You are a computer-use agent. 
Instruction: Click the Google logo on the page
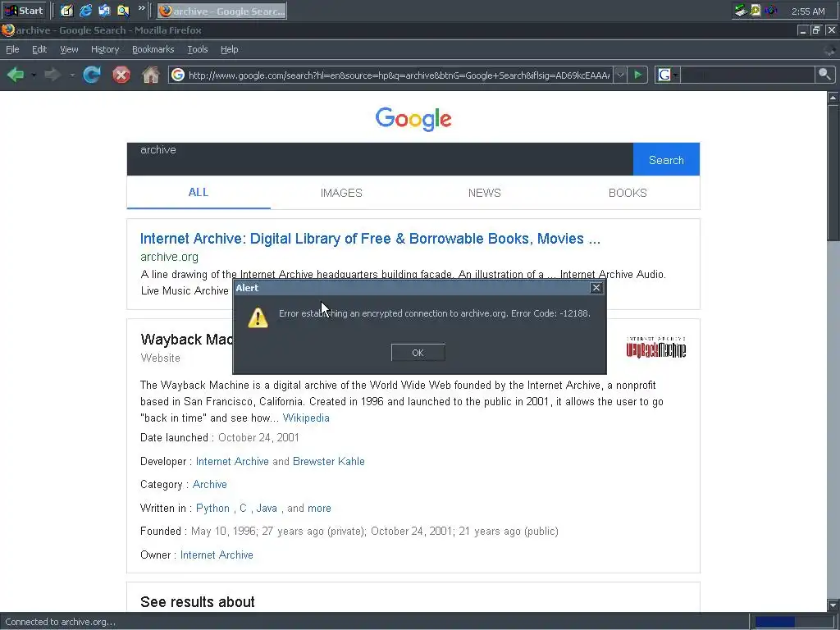click(413, 119)
